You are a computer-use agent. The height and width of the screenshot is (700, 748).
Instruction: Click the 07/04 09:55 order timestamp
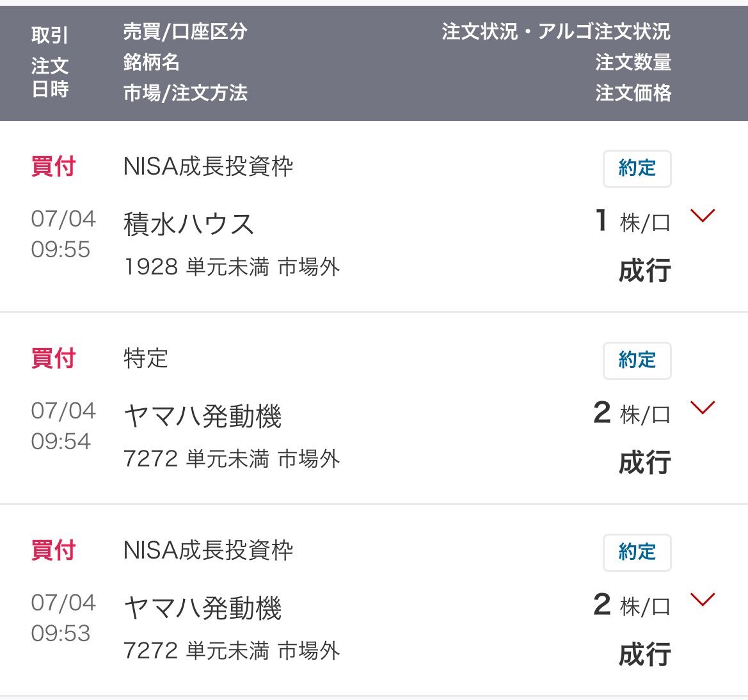[x=63, y=234]
